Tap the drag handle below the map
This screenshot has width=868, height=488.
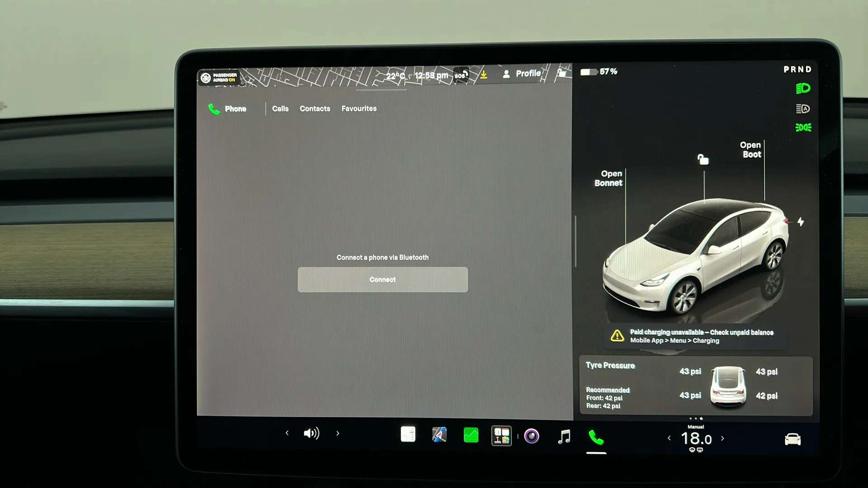pos(381,90)
